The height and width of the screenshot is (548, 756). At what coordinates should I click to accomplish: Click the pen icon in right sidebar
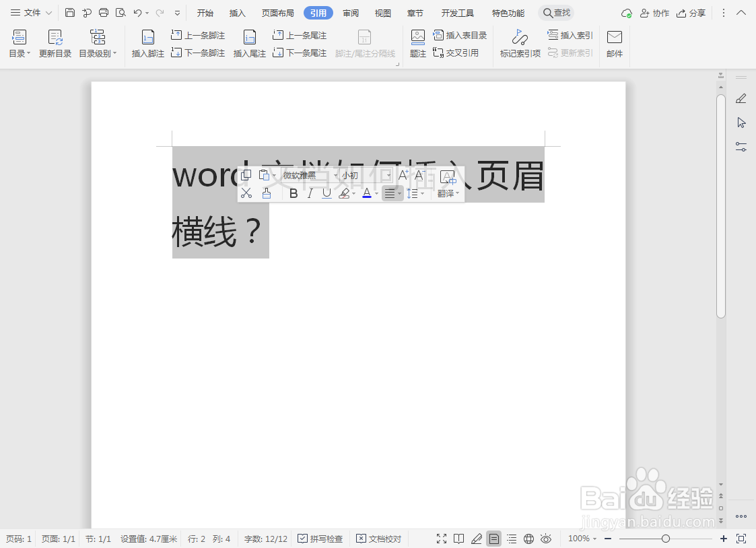point(741,99)
